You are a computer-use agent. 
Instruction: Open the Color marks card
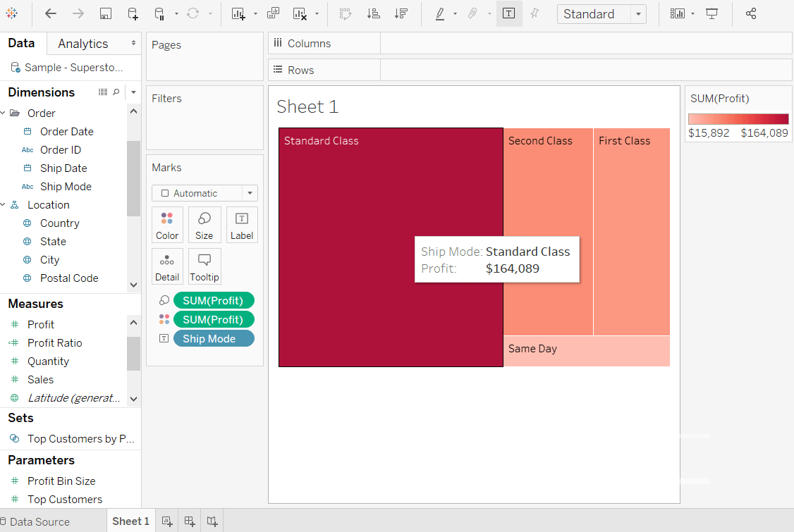(167, 225)
